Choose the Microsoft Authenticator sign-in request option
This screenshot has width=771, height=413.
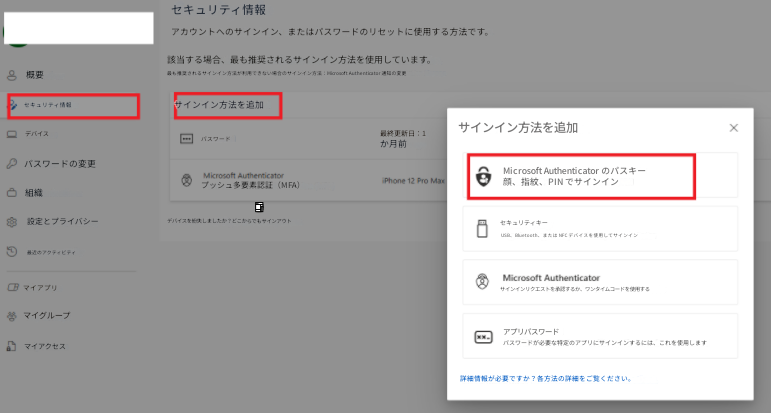[600, 282]
